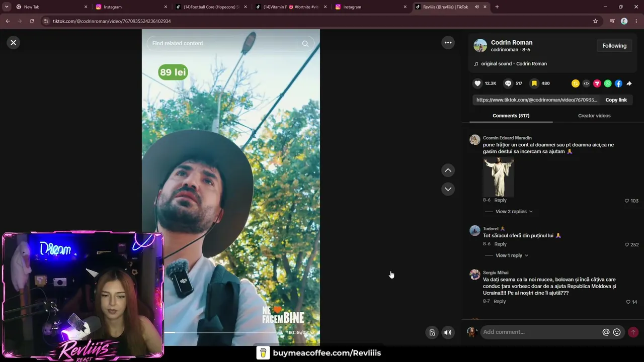Bookmark this page with the star icon

tap(595, 21)
